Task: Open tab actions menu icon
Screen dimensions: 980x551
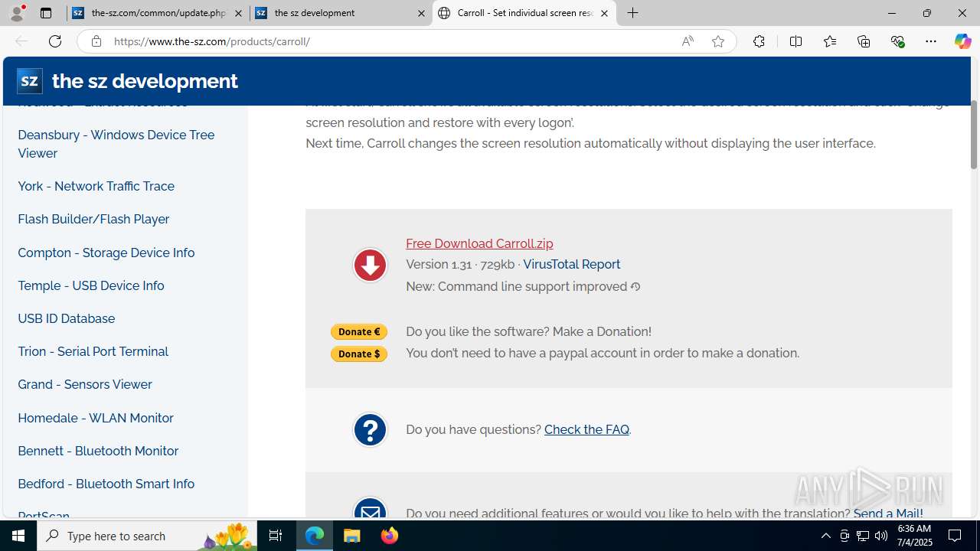Action: click(46, 13)
